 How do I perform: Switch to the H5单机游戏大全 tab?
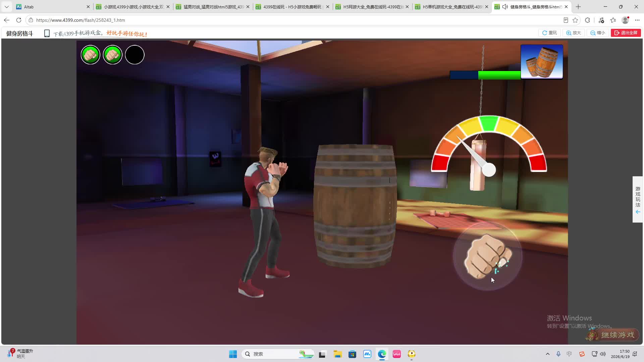point(452,7)
